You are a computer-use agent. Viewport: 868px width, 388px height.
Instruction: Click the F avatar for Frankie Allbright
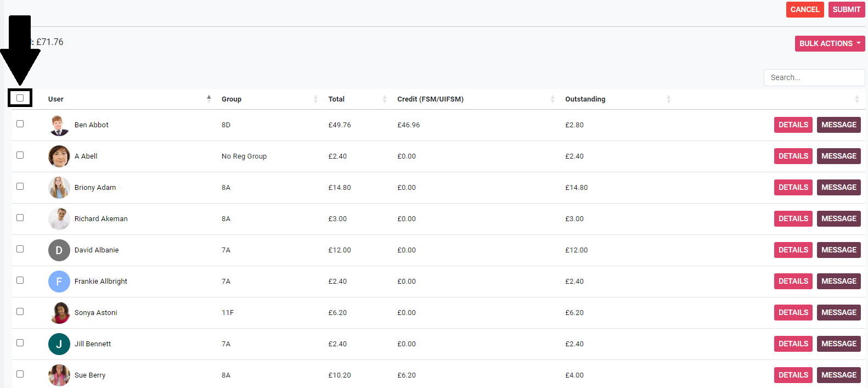click(x=59, y=282)
